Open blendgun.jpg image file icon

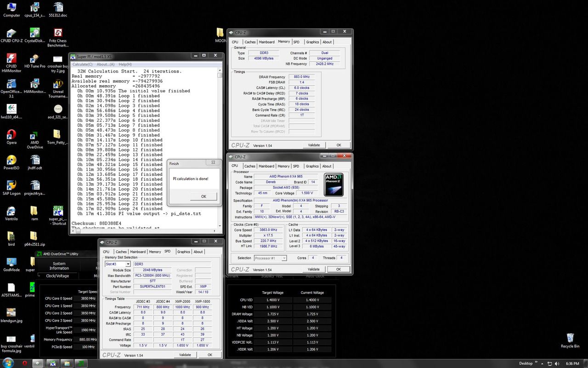(11, 314)
